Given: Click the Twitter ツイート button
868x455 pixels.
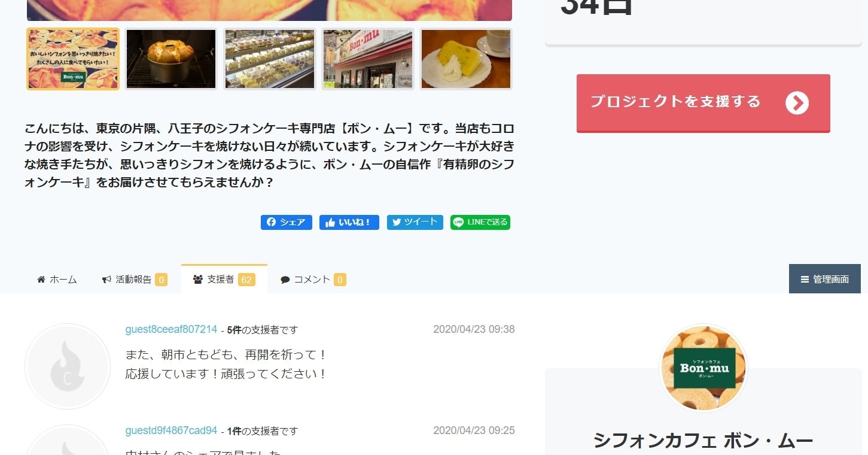Looking at the screenshot, I should point(415,222).
